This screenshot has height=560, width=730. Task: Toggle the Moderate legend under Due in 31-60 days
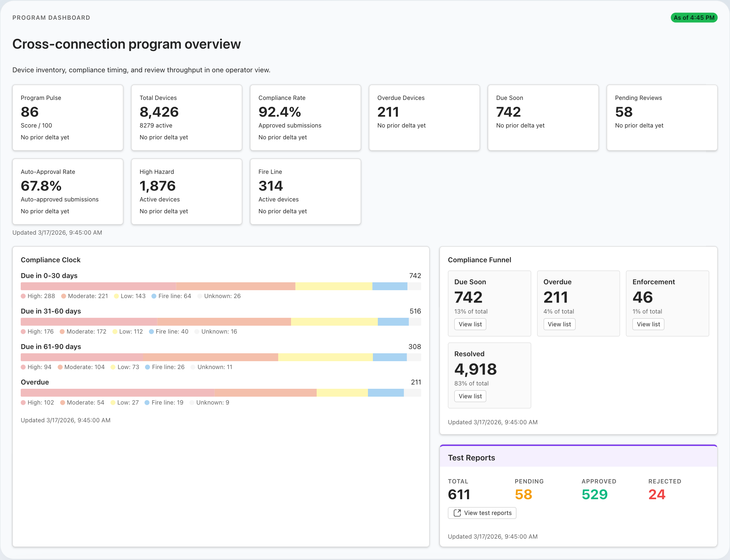[62, 332]
